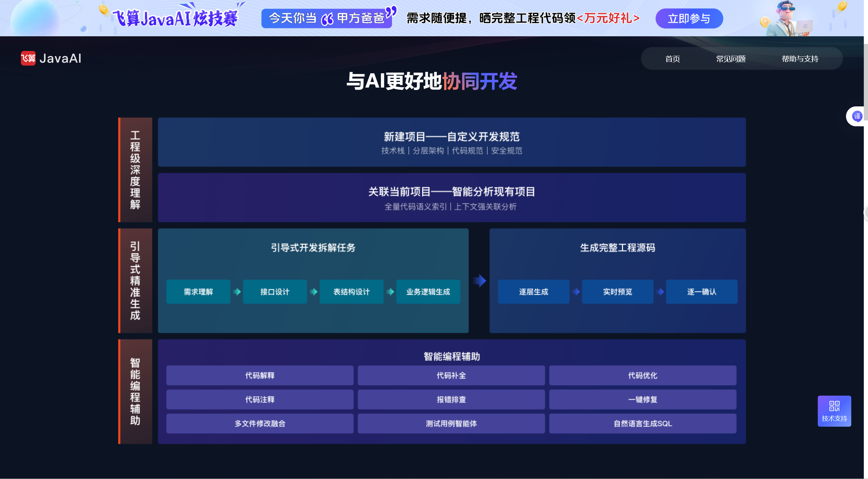The image size is (868, 479).
Task: Click the 立即参与 banner button
Action: 689,18
